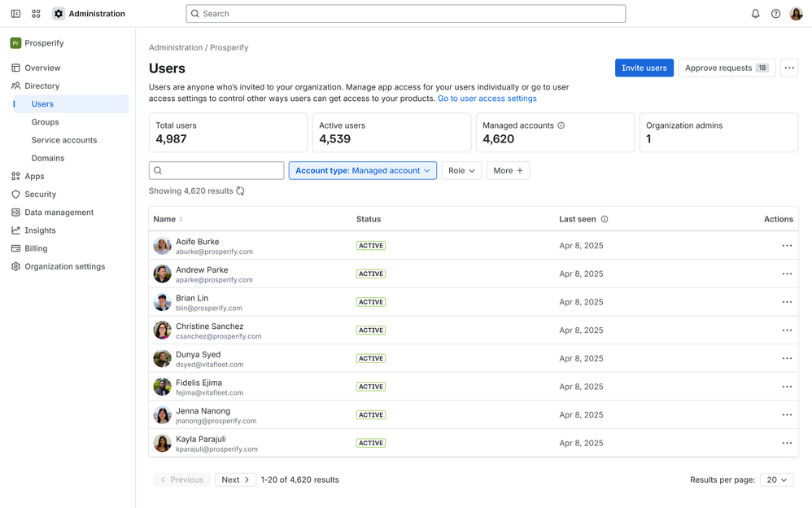The width and height of the screenshot is (812, 508).
Task: Click Brian Lin's avatar
Action: pos(162,302)
